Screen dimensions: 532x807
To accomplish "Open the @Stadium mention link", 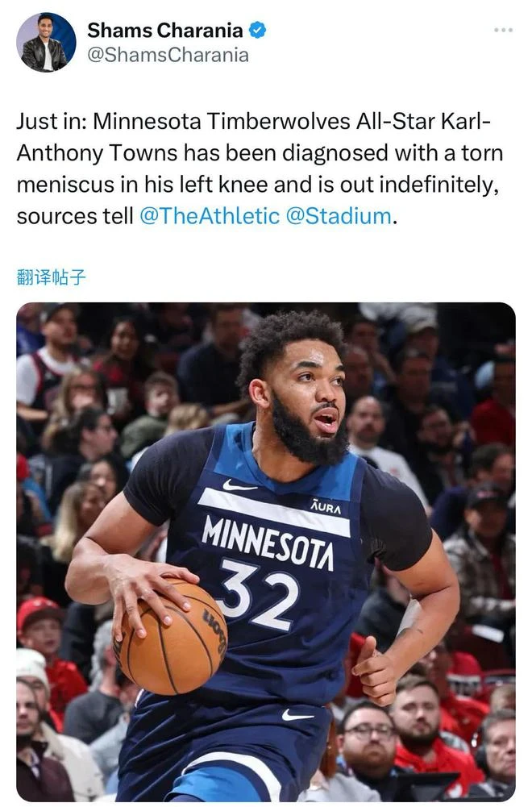I will (338, 215).
